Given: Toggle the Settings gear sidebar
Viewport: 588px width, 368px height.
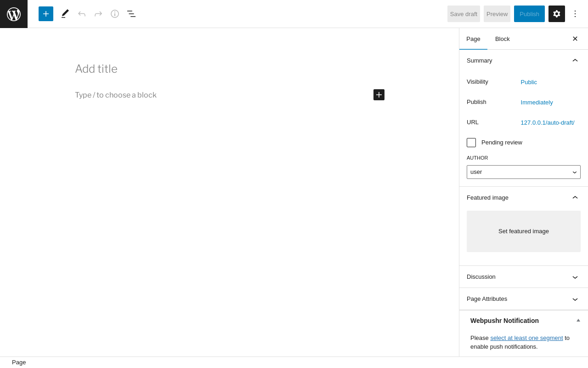Looking at the screenshot, I should pos(557,14).
